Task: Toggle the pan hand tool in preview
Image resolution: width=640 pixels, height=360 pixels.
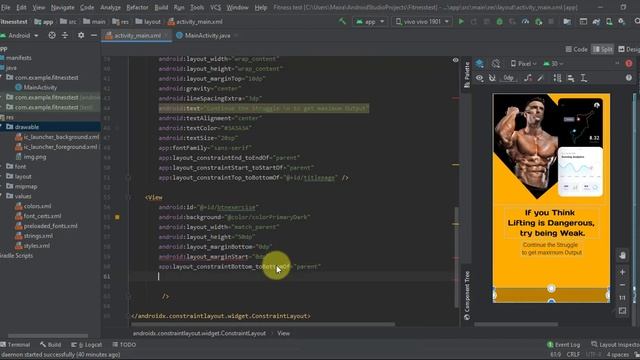Action: (x=622, y=256)
